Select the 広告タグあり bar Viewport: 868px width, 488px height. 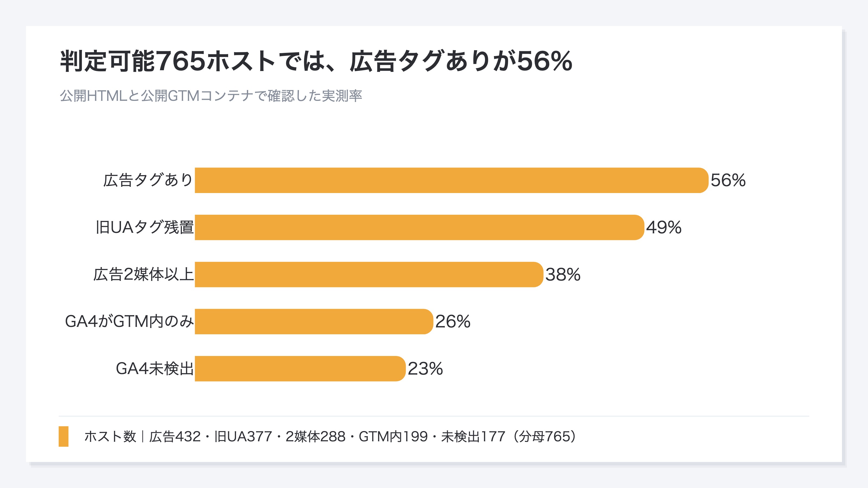coord(452,180)
